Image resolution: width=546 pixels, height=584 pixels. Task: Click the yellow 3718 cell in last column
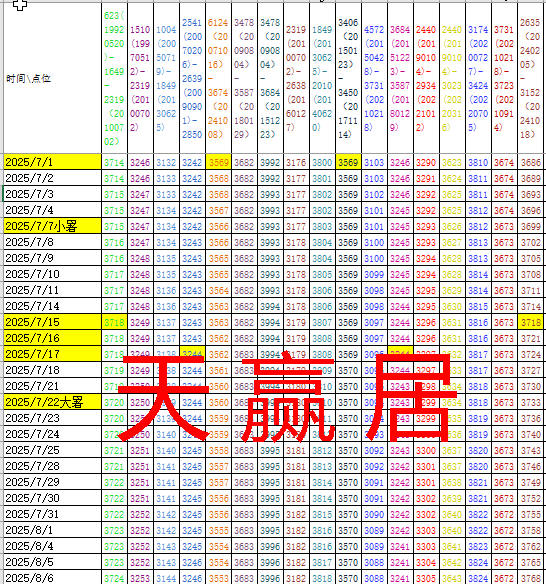click(530, 322)
